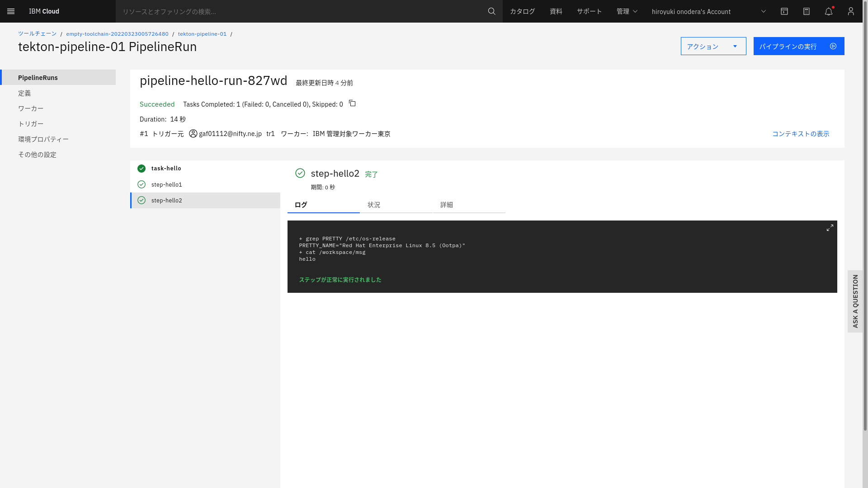Expand the 管理 menu chevron
Viewport: 868px width, 488px height.
pyautogui.click(x=636, y=11)
